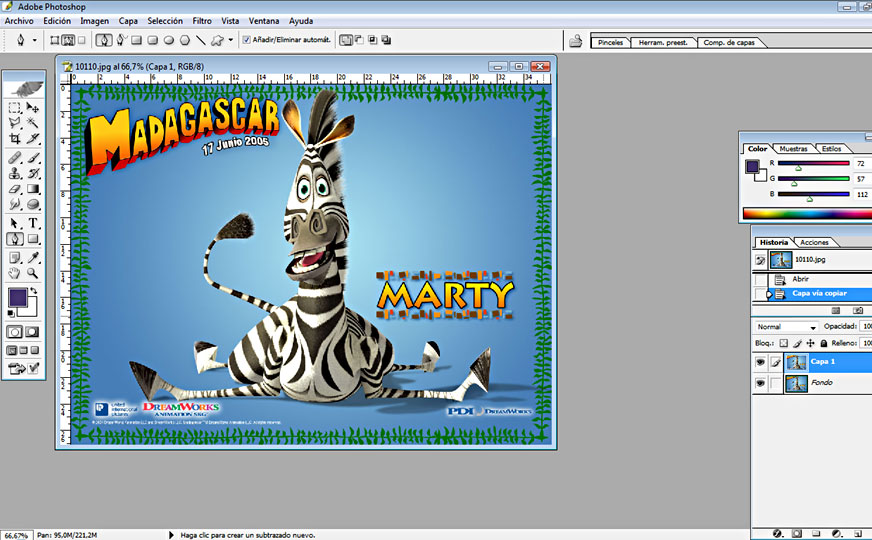Image resolution: width=872 pixels, height=540 pixels.
Task: Open the file browser toggle icon
Action: pos(576,41)
